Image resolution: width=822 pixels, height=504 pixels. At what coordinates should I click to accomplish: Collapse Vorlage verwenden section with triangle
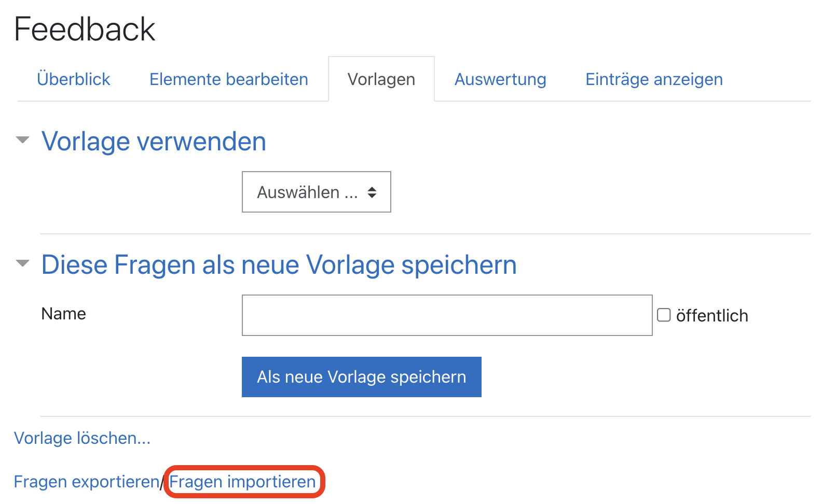pos(22,140)
